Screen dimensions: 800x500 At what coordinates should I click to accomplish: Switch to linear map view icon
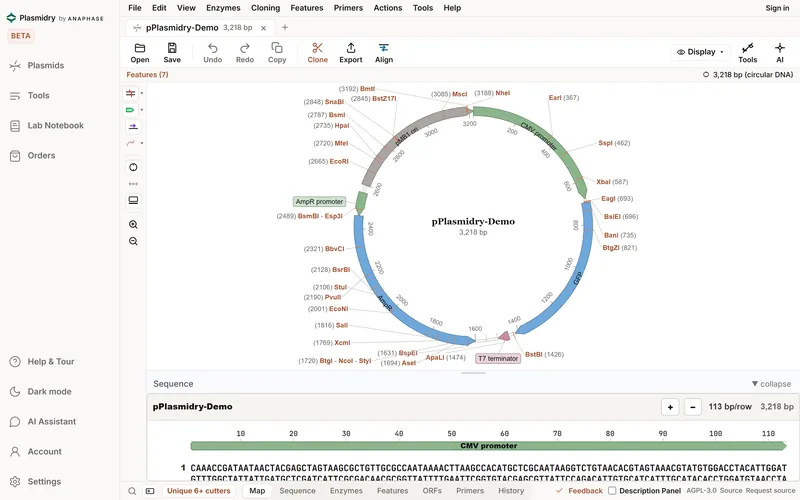133,200
